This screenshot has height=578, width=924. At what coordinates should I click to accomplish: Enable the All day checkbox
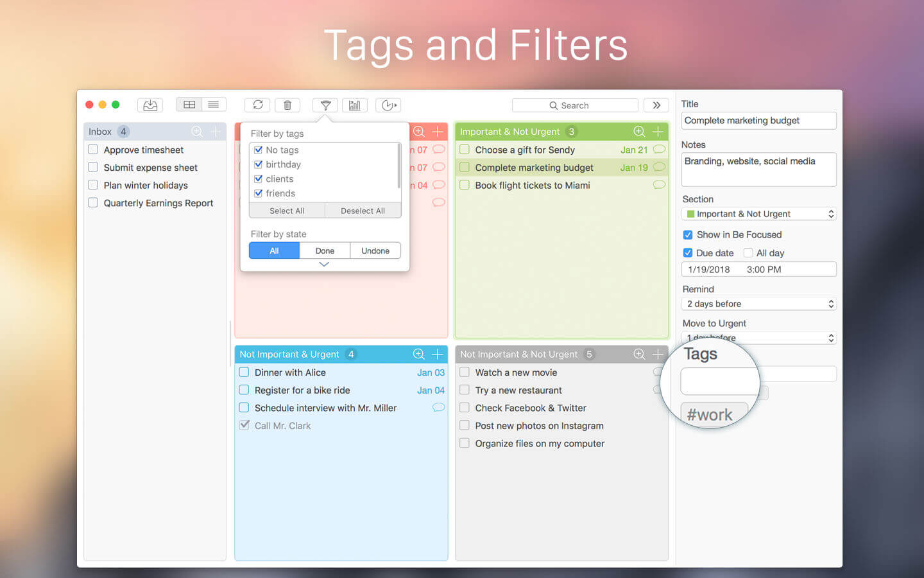pos(748,253)
